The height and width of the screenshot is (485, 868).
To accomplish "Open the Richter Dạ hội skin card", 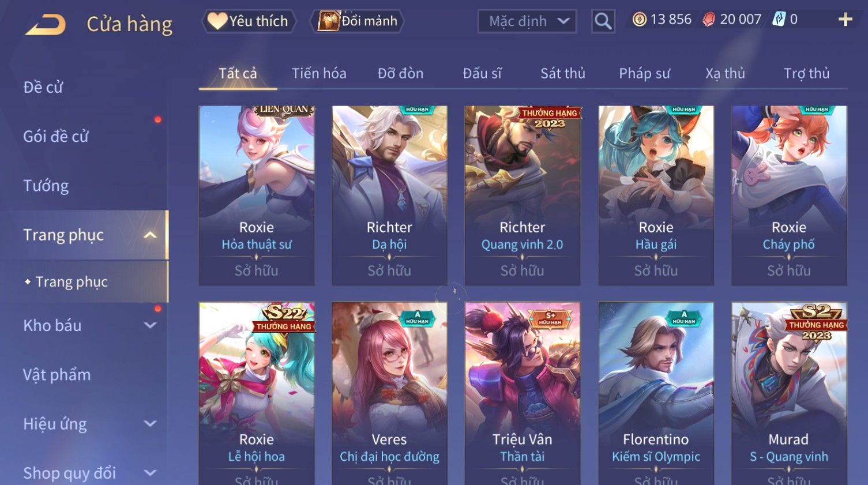I will [x=389, y=195].
